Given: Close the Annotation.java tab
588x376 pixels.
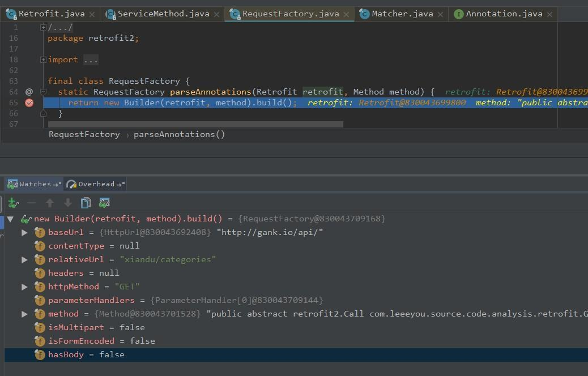Looking at the screenshot, I should click(x=549, y=15).
